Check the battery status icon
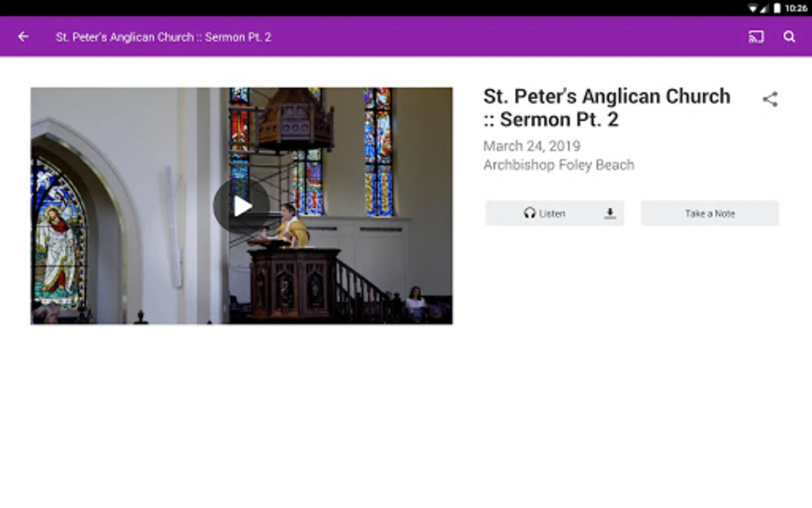The width and height of the screenshot is (812, 508). pyautogui.click(x=777, y=8)
